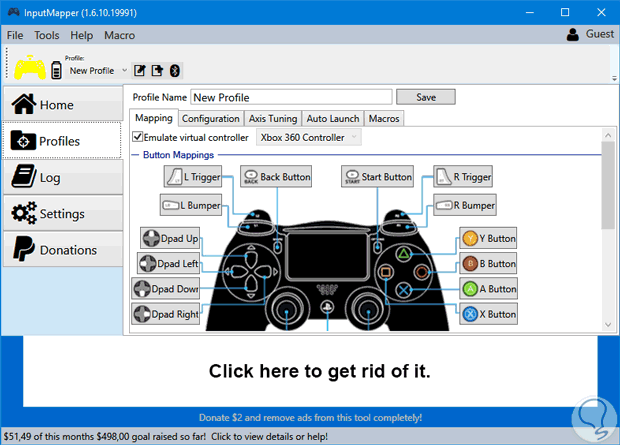Switch to the Macros tab
Screen dimensions: 620x445
[384, 119]
